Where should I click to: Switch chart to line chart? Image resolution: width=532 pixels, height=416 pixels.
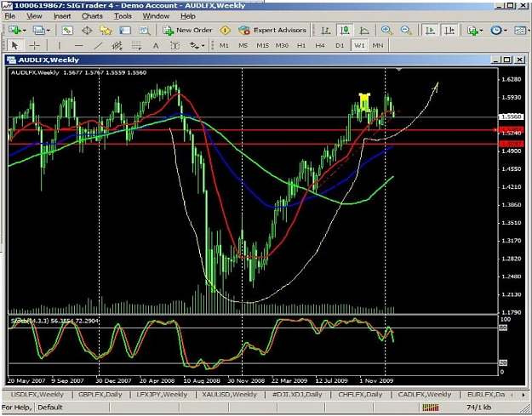click(364, 30)
